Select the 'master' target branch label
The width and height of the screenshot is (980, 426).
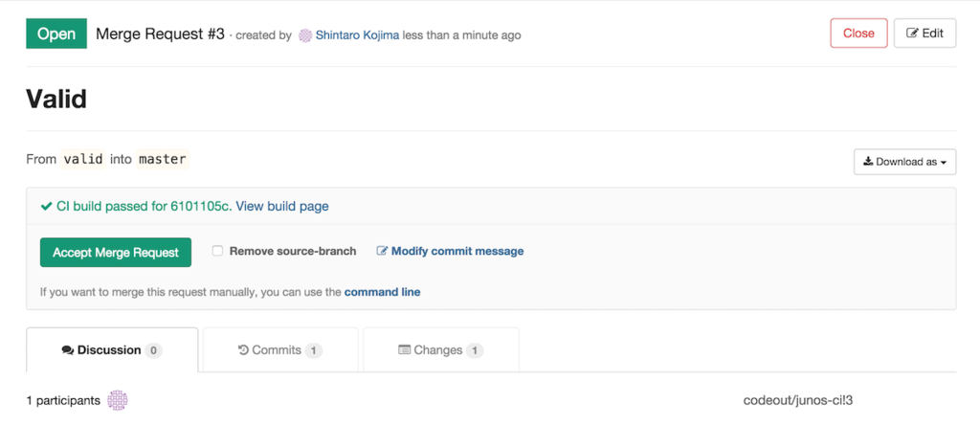pos(163,159)
